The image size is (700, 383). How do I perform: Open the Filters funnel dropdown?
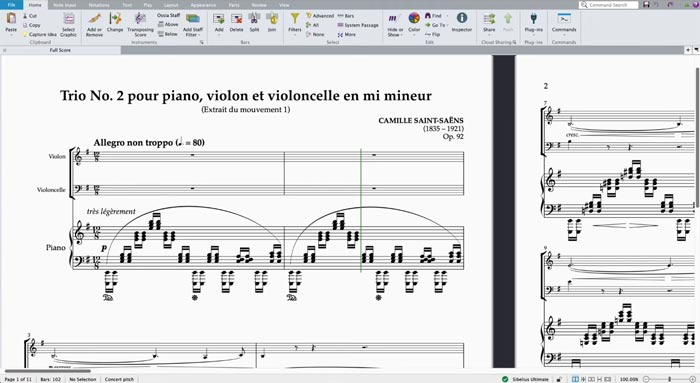[295, 24]
